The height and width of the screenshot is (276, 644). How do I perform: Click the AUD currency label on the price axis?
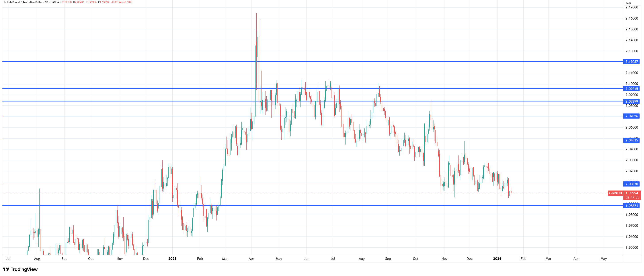628,3
